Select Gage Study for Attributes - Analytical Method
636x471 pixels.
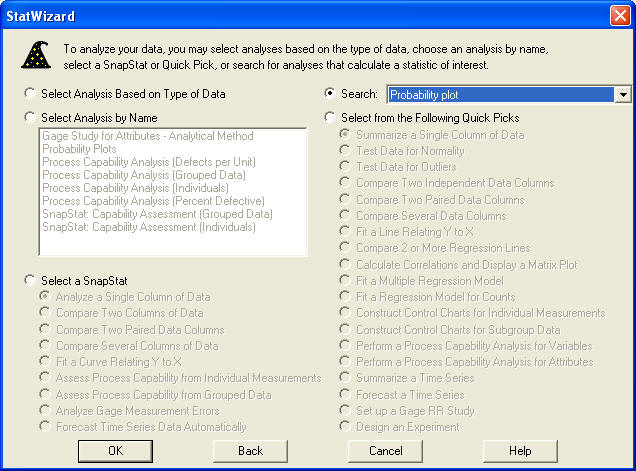coord(148,136)
